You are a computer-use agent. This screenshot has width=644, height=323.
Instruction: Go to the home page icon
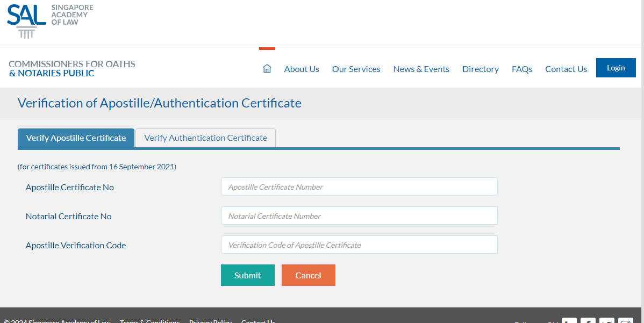(267, 69)
